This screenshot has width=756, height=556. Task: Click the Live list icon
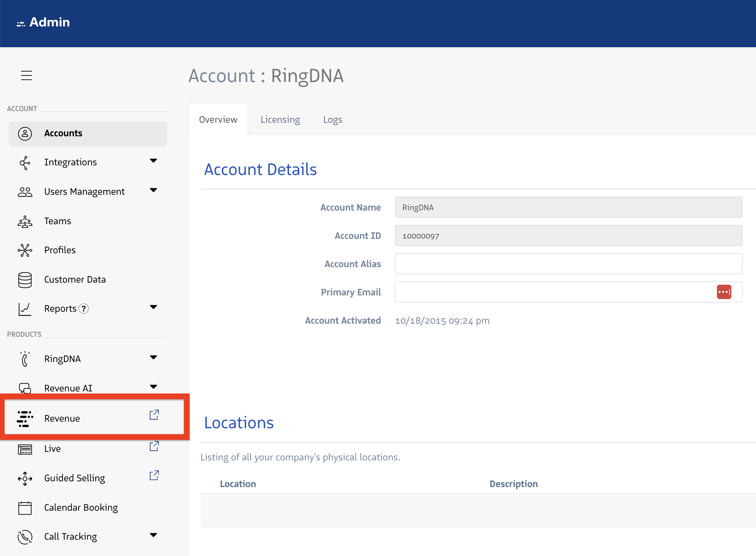click(25, 450)
